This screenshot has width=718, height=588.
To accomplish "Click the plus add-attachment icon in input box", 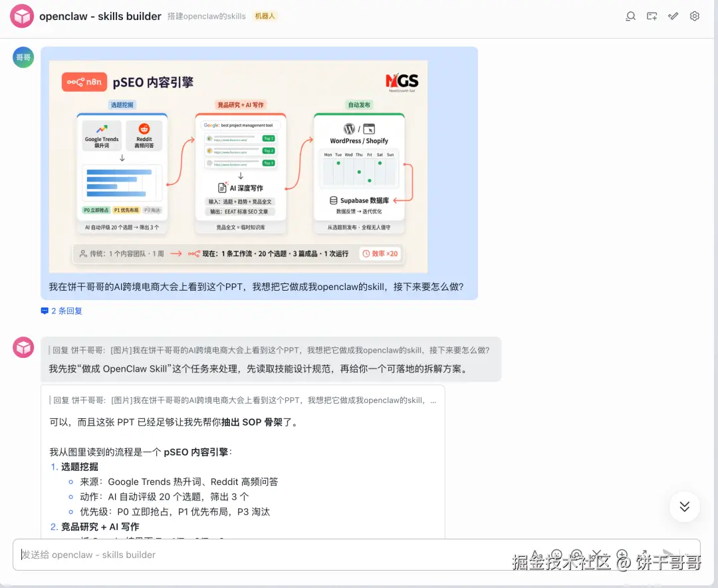I will click(x=622, y=554).
